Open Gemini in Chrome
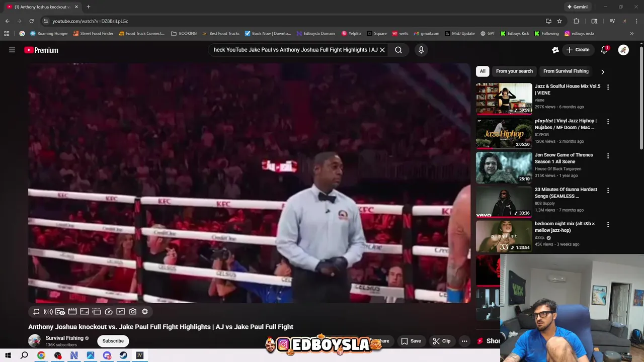The image size is (644, 362). (577, 7)
